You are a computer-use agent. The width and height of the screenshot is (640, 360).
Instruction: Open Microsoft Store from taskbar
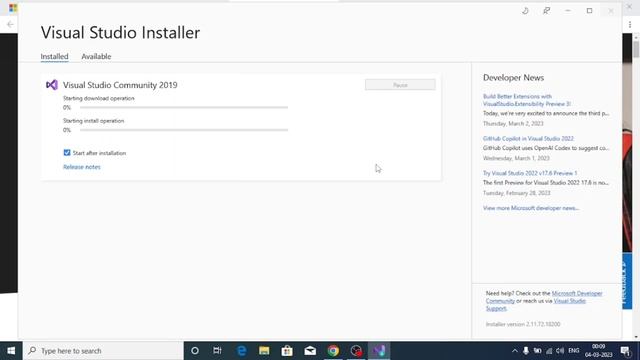[287, 351]
